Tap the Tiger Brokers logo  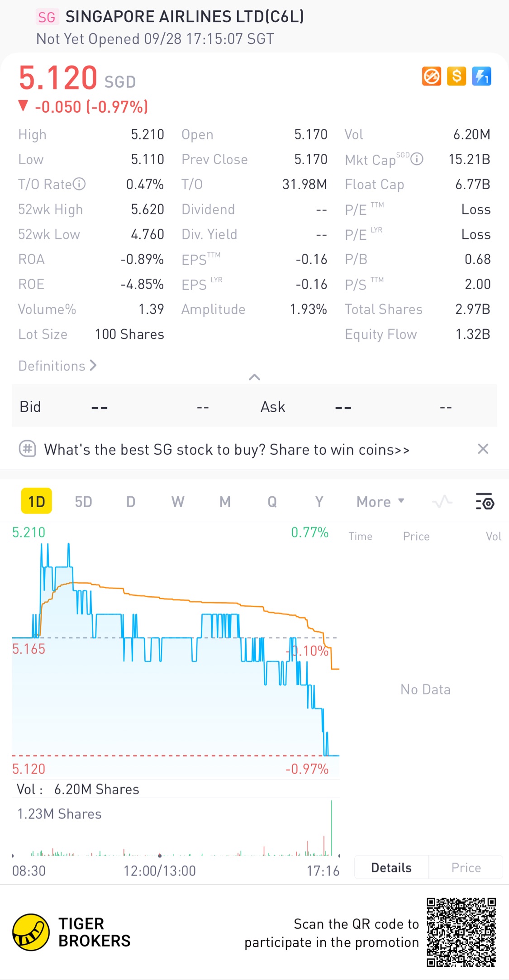[31, 932]
